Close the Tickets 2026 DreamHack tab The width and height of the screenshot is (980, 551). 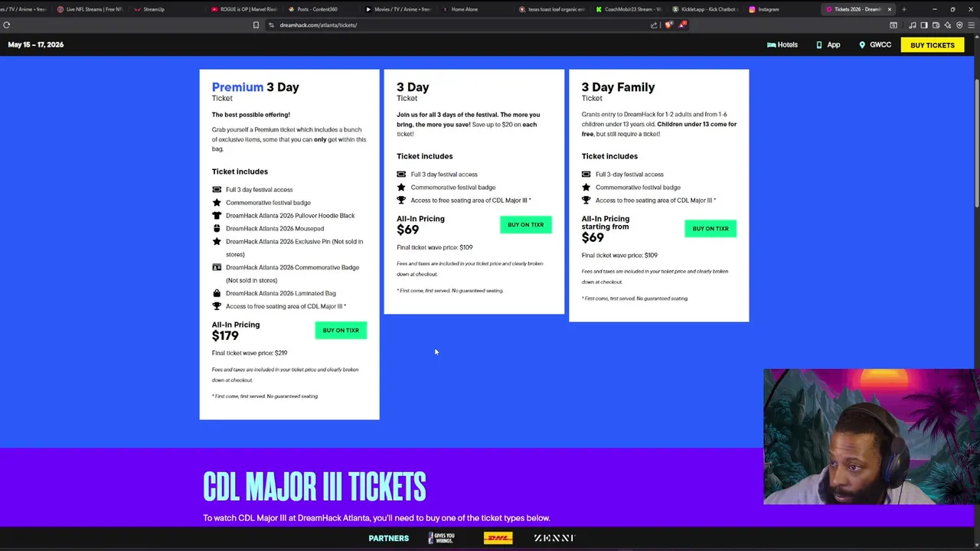click(890, 9)
